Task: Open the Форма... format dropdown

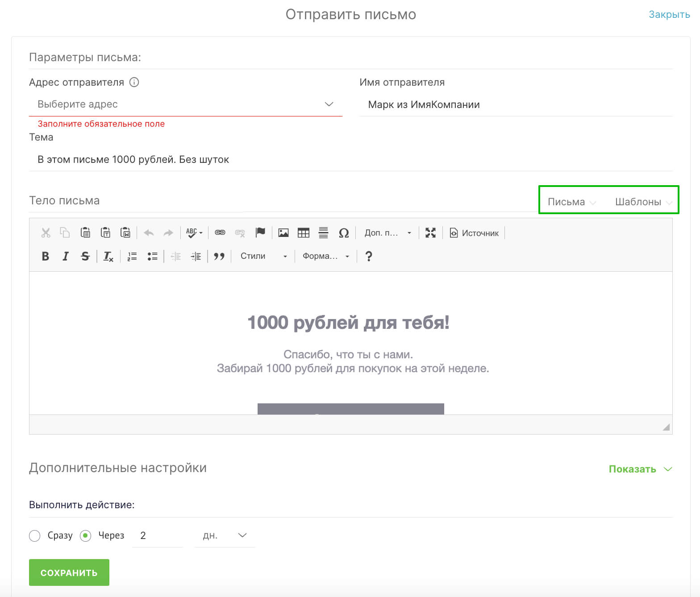Action: [x=326, y=256]
